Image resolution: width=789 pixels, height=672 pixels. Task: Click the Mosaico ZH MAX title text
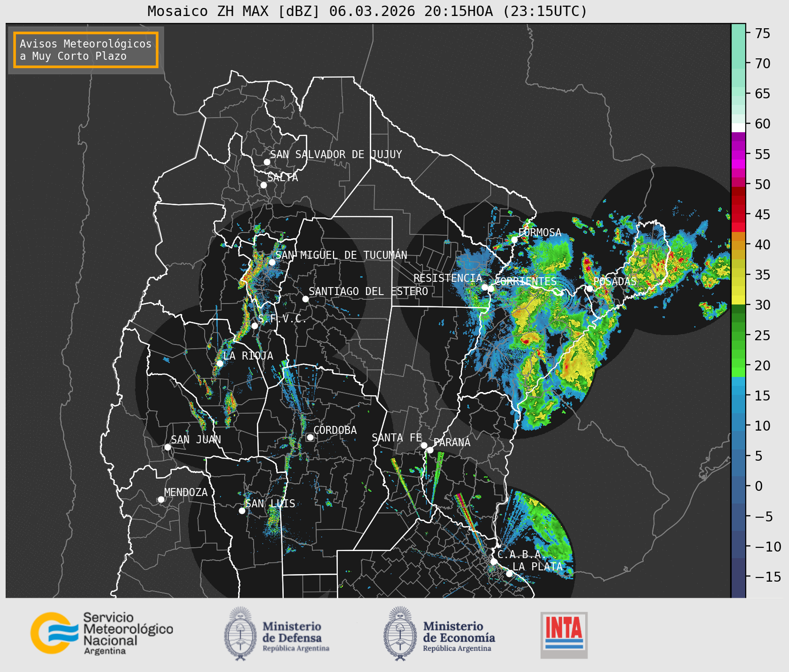(x=367, y=11)
